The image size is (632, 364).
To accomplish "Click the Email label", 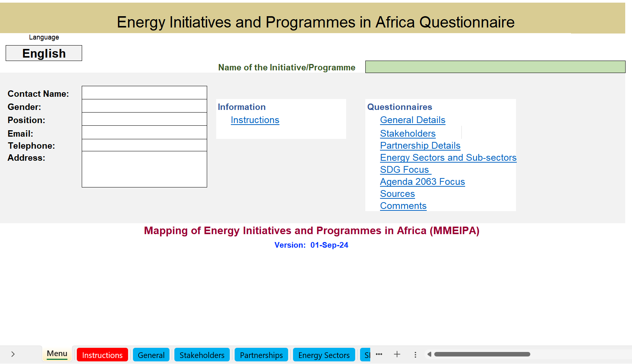I will pos(20,134).
